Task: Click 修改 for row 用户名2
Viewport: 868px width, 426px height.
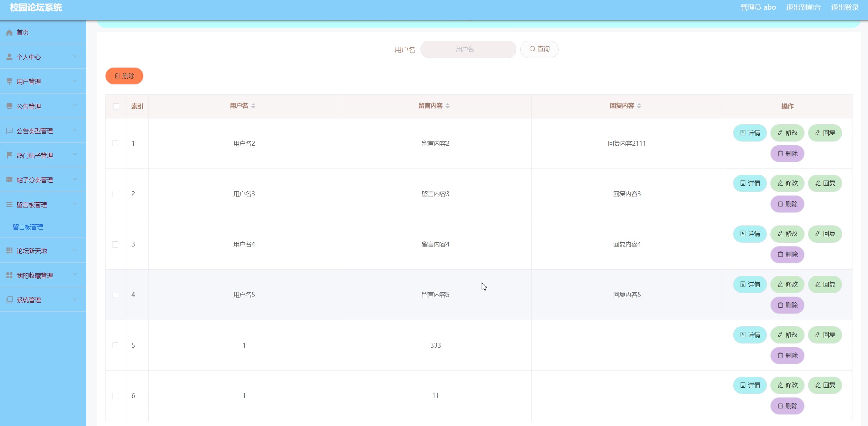Action: coord(788,133)
